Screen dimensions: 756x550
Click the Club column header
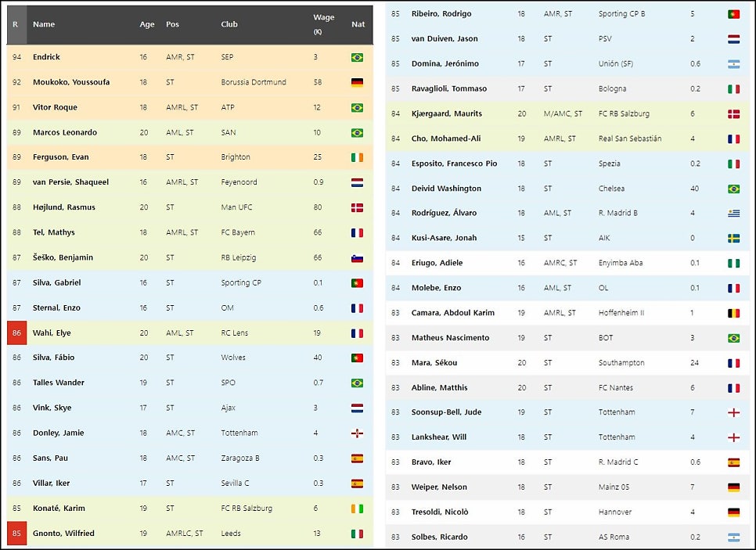[x=229, y=24]
